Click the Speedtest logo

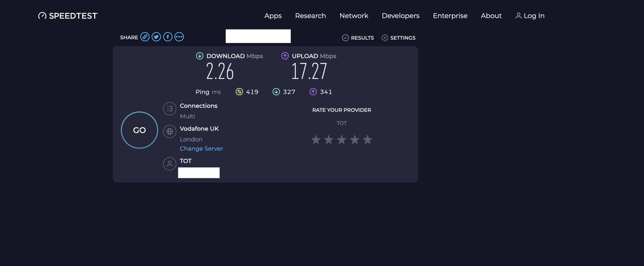(x=68, y=16)
